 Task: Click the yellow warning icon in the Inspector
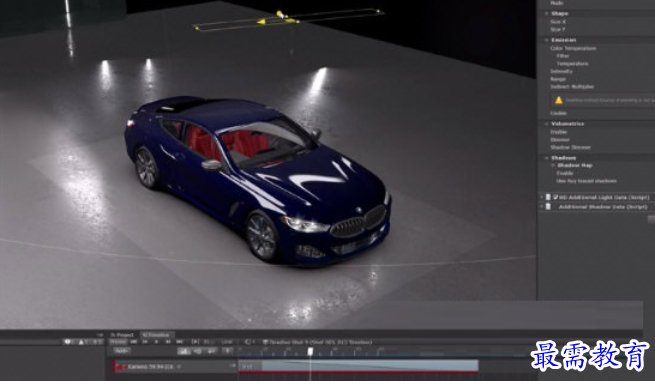[x=559, y=100]
